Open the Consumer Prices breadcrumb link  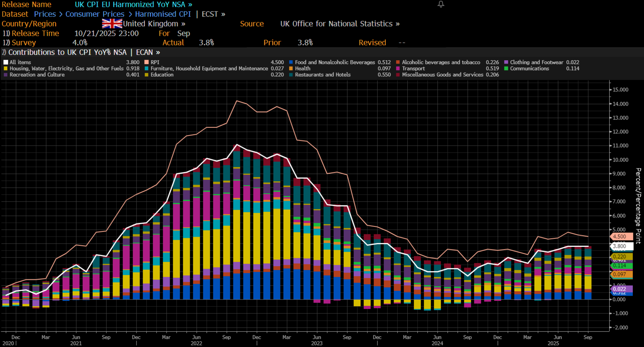(95, 14)
